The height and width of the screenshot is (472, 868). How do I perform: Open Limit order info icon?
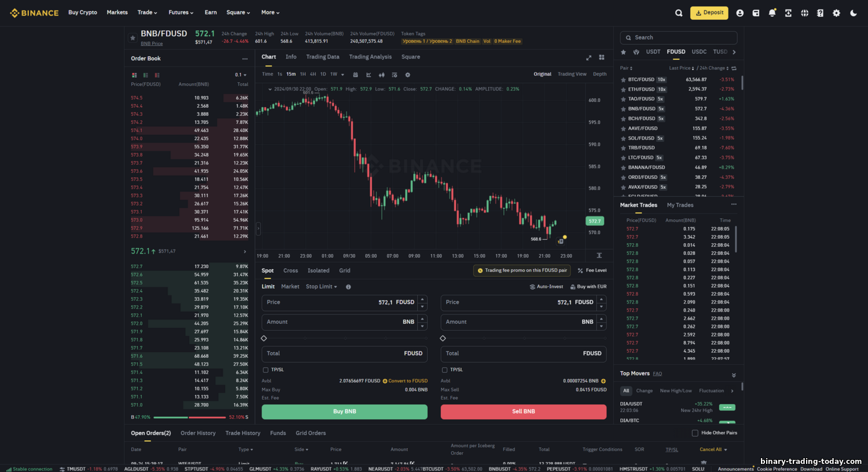(x=348, y=287)
